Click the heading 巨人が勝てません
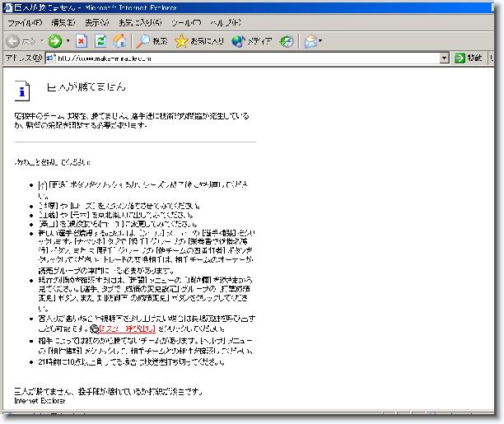Image resolution: width=504 pixels, height=424 pixels. tap(86, 86)
